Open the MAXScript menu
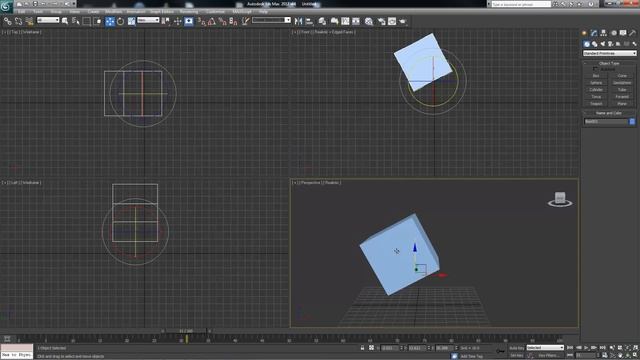The width and height of the screenshot is (640, 360). coord(242,12)
